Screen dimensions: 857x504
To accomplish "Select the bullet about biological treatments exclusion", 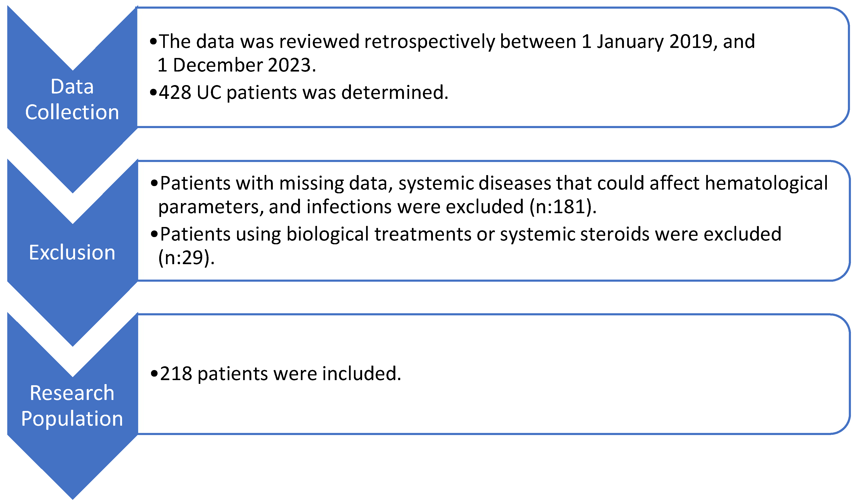I will (466, 246).
